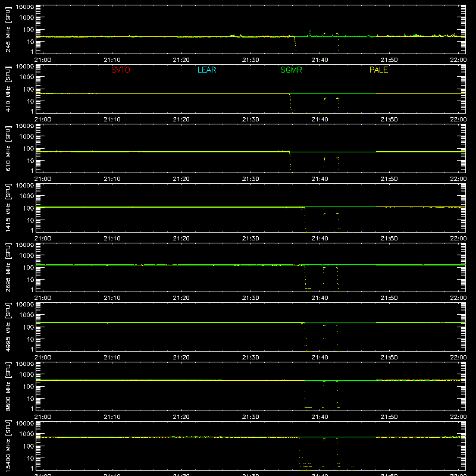Screen dimensions: 476x476
Task: Select the 4995 MHz [SFU] axis label
Action: click(8, 327)
